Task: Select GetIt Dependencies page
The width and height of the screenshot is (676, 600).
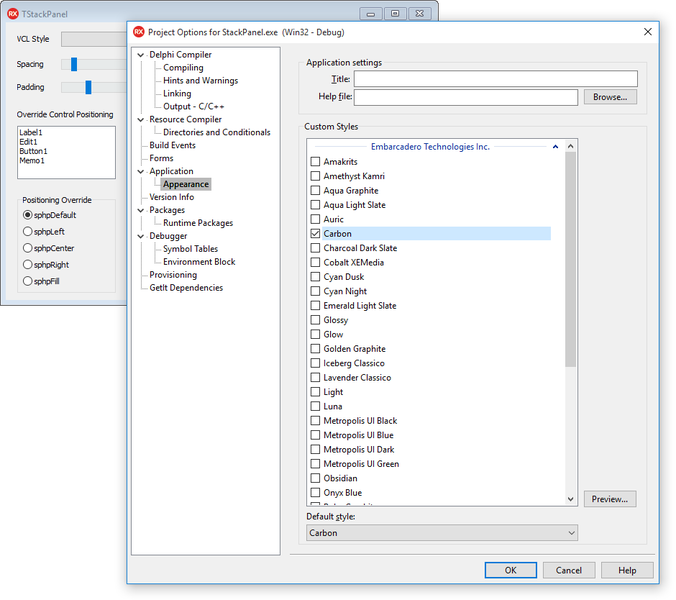Action: click(x=186, y=288)
